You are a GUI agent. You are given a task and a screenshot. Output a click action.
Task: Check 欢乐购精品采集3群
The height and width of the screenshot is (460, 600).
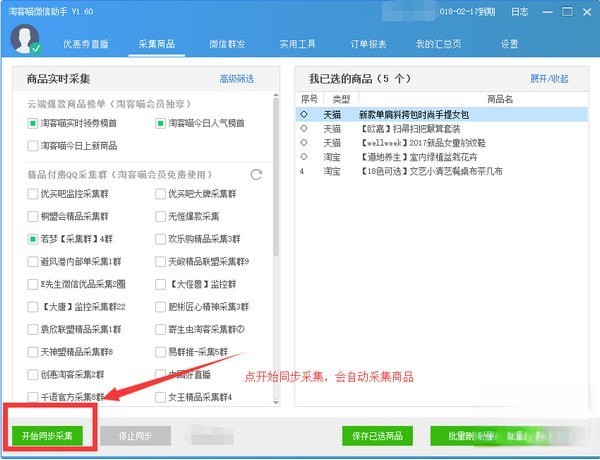160,239
